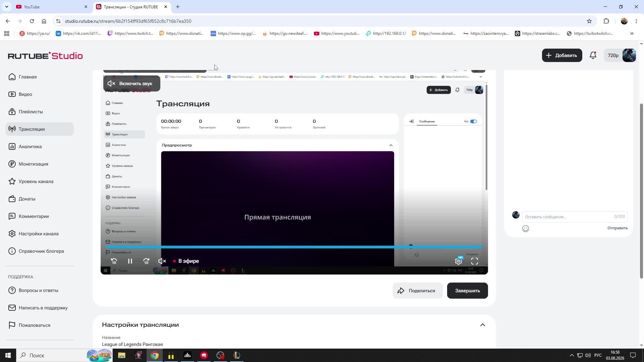Image resolution: width=644 pixels, height=362 pixels.
Task: Open the Windows notification center
Action: (633, 355)
